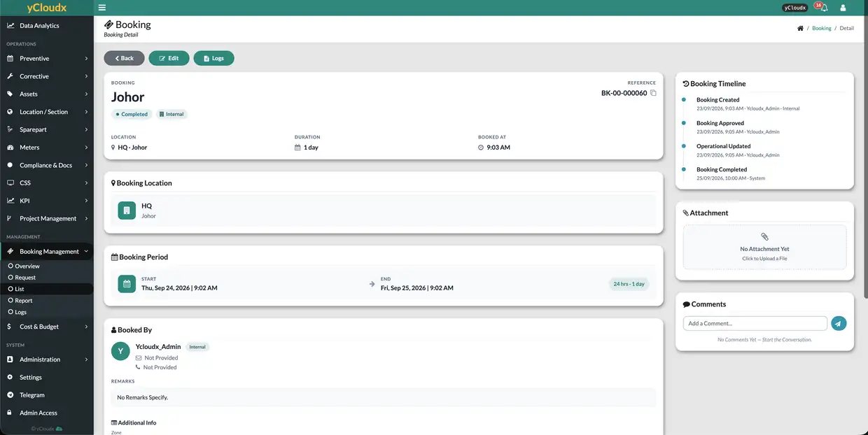Click the Location / Section globe icon
Screen dimensions: 868x435
10,112
